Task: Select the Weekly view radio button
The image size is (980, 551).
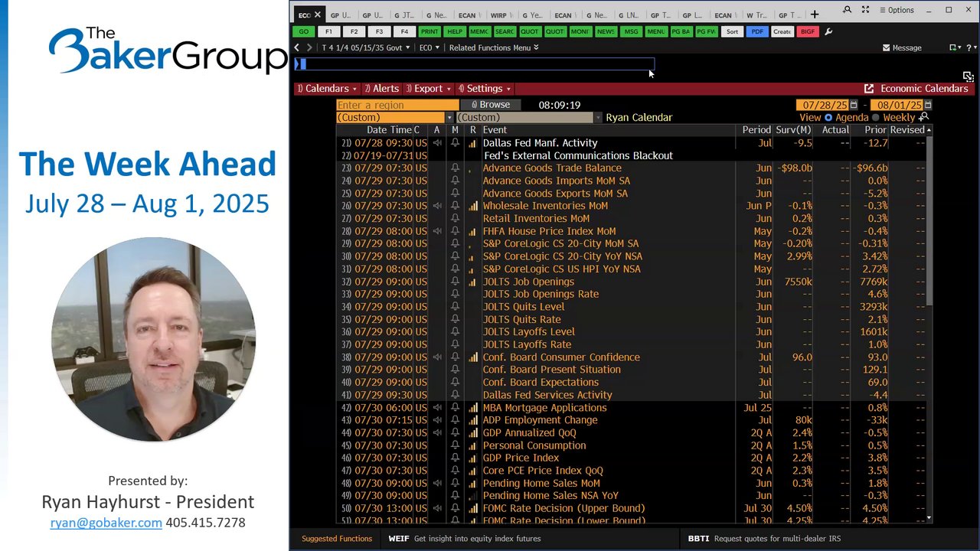Action: click(x=876, y=118)
